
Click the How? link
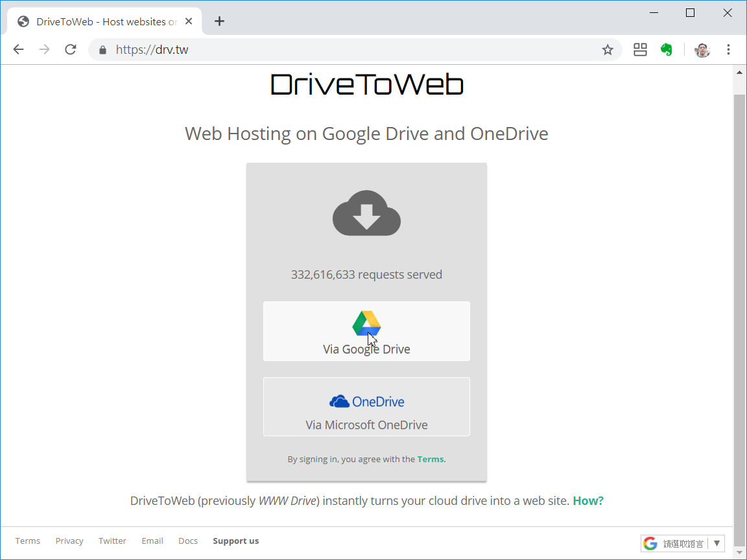tap(587, 500)
